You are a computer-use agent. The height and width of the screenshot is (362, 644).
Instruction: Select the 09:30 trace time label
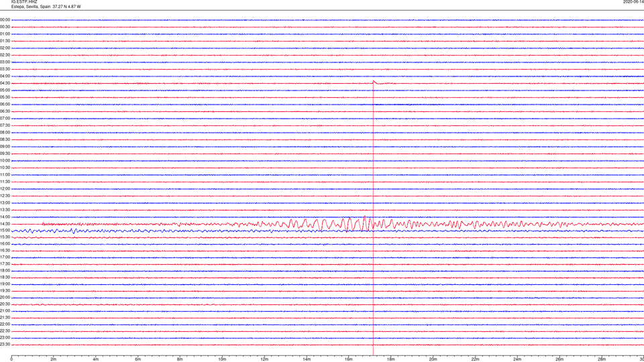[x=5, y=154]
